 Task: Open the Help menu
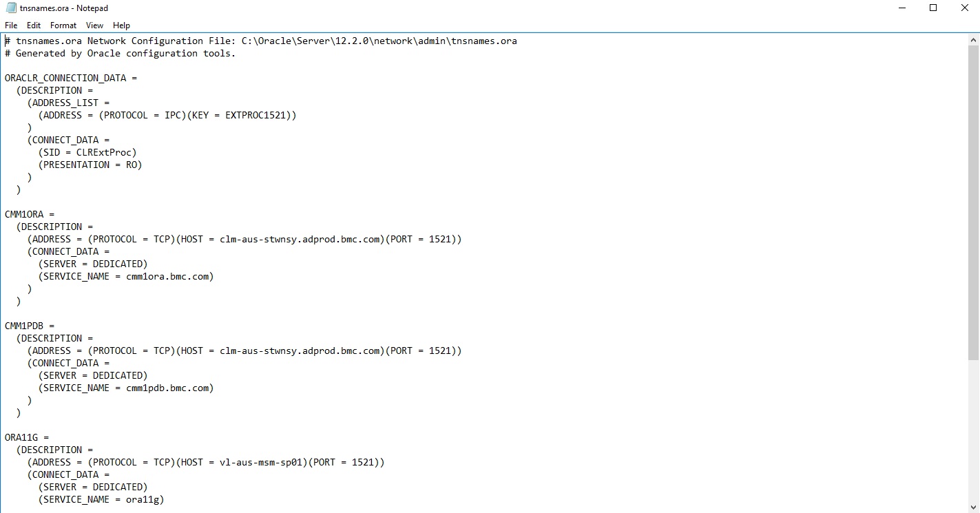click(x=121, y=25)
